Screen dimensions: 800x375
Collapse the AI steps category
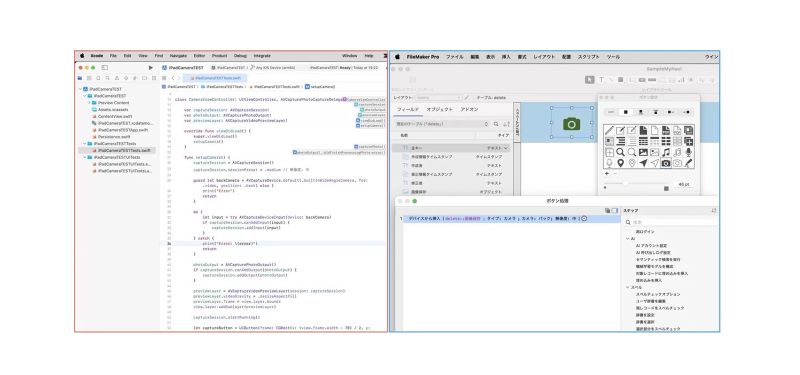click(x=628, y=238)
